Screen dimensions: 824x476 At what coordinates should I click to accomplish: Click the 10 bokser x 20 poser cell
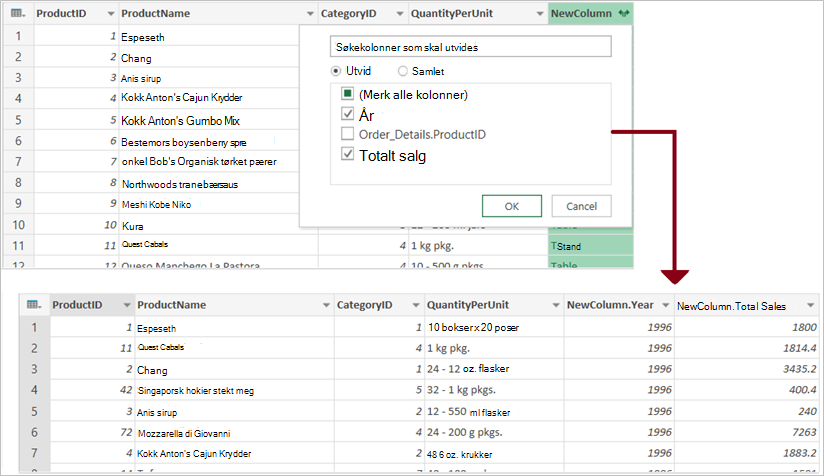pyautogui.click(x=494, y=327)
